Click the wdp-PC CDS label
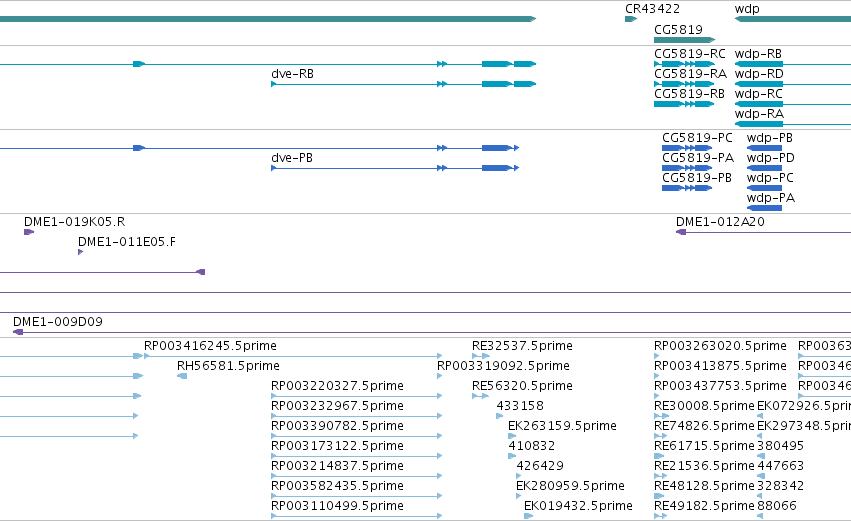Image resolution: width=851 pixels, height=521 pixels. 770,178
